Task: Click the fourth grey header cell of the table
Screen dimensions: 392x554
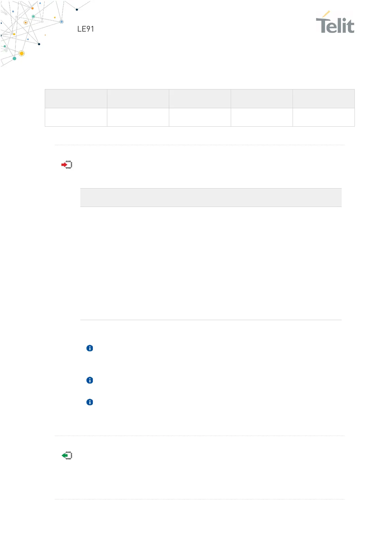Action: (x=262, y=99)
